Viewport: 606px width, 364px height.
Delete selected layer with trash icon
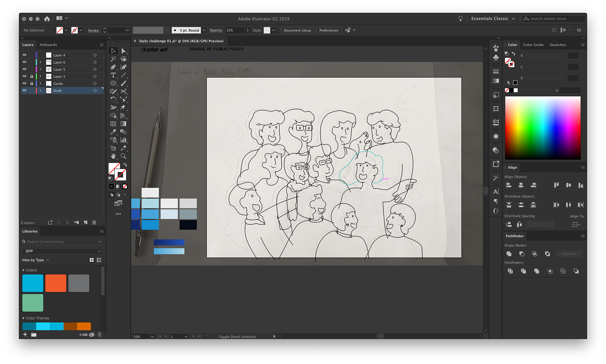(94, 222)
